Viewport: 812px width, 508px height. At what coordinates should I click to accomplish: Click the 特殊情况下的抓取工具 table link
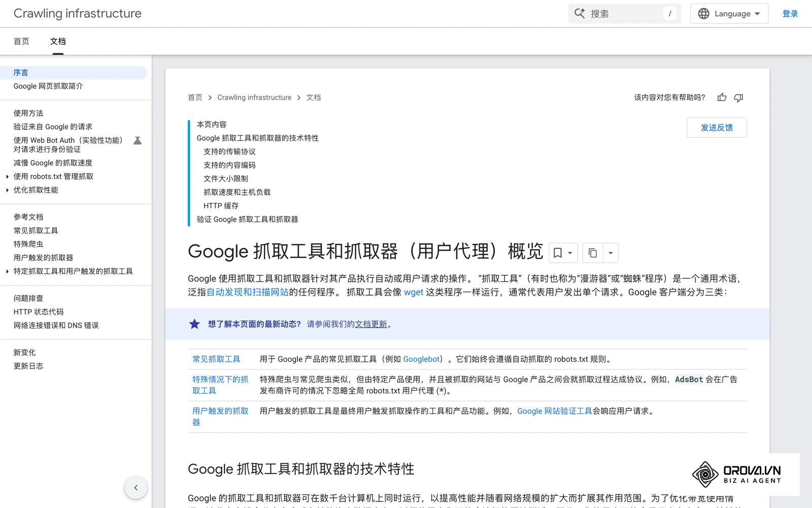click(x=220, y=385)
